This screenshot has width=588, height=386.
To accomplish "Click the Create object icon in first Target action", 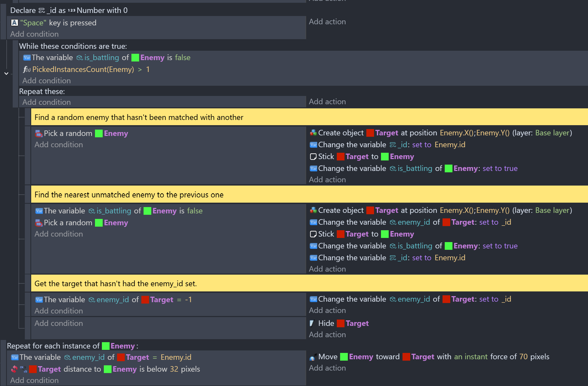I will coord(313,133).
